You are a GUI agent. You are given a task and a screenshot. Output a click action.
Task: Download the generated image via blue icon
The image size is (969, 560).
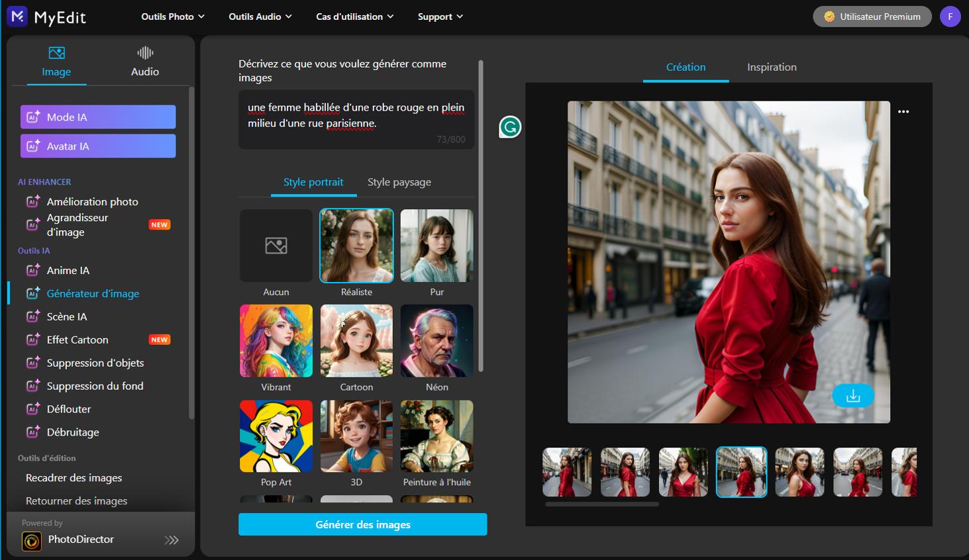(853, 396)
